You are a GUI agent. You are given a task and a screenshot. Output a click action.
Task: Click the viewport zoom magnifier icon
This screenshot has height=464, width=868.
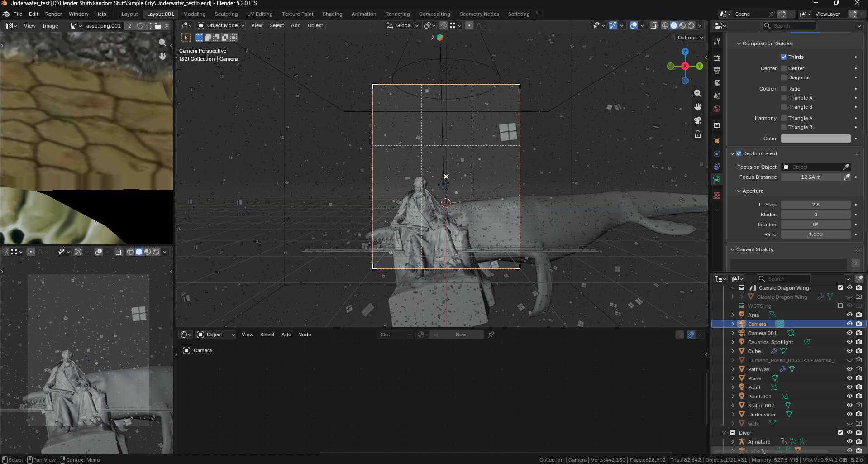698,93
